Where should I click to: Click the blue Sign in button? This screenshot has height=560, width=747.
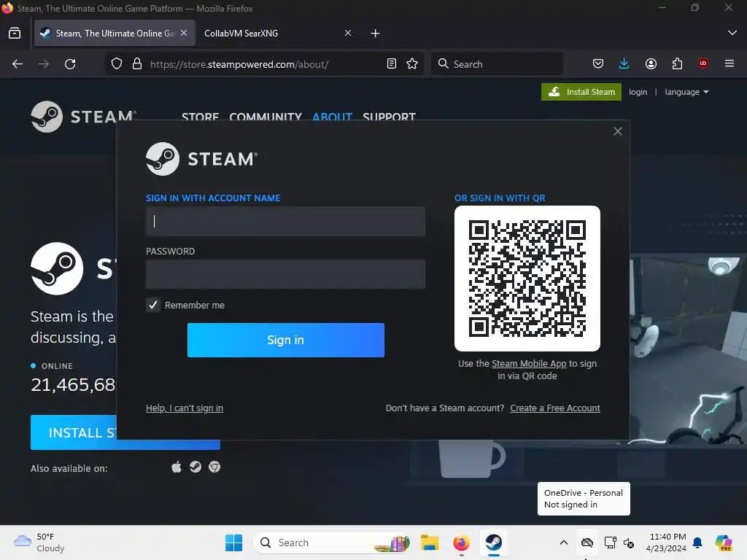[x=286, y=340]
